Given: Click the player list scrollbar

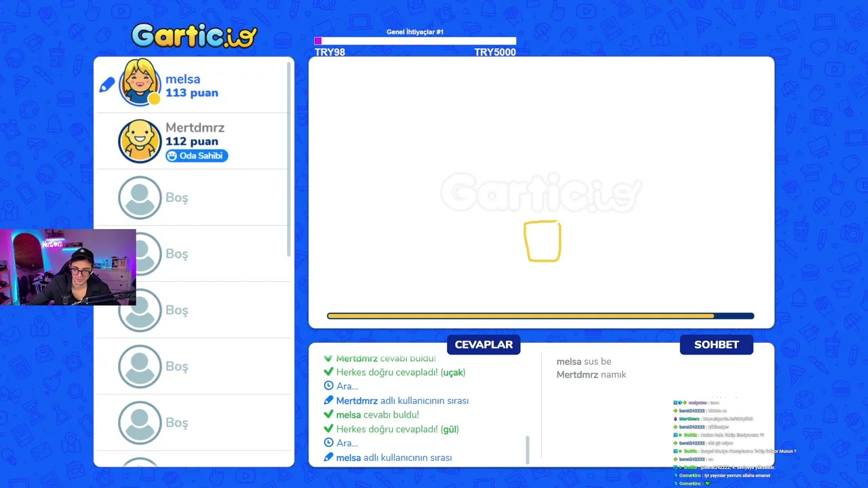Looking at the screenshot, I should [290, 159].
